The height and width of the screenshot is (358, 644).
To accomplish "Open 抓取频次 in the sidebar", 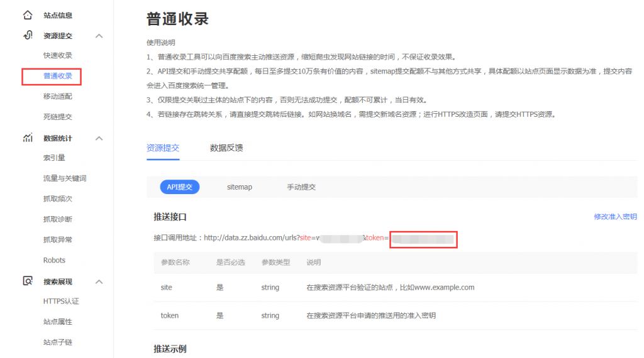I will coord(57,199).
